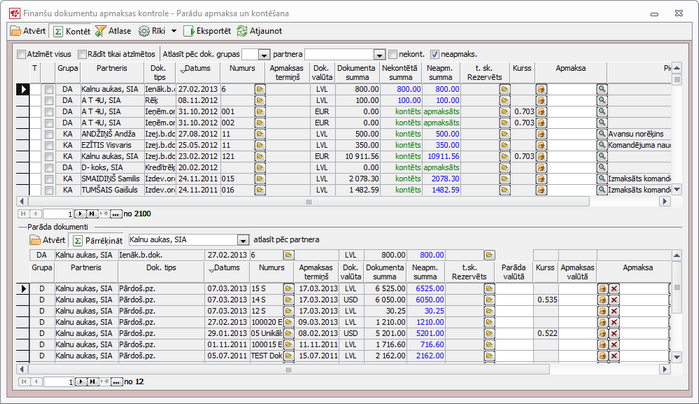Screen dimensions: 699x404
Task: Toggle the Atzīmēt visus checkbox
Action: (21, 54)
